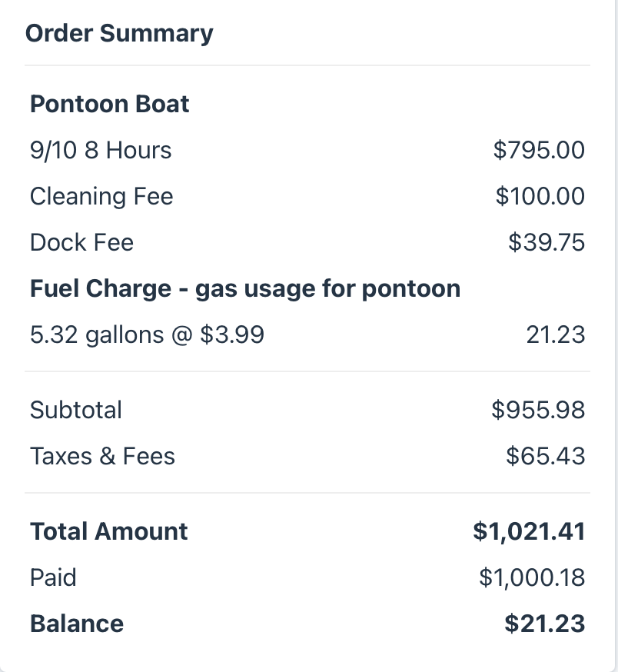Click the $1,021.41 total value
This screenshot has width=618, height=672.
click(x=529, y=531)
